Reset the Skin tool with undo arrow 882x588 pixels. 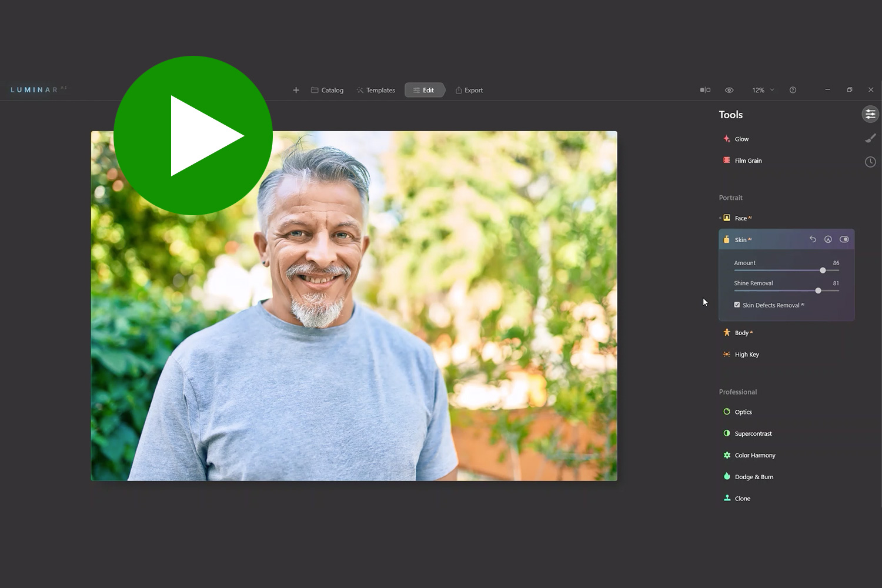pos(813,239)
